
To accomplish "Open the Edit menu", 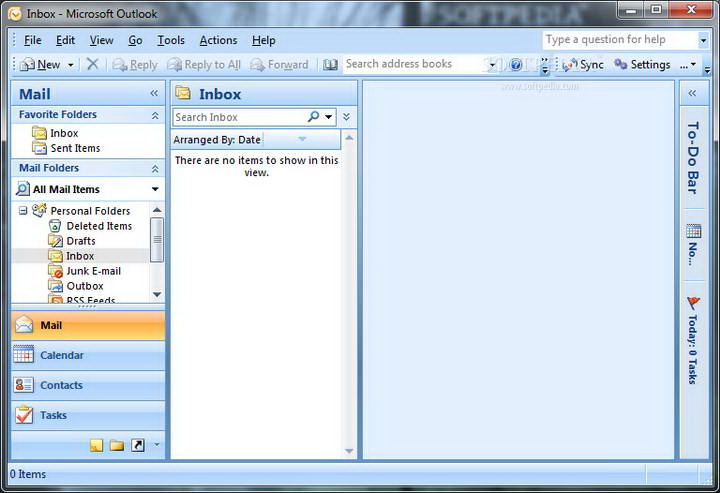I will pos(65,40).
